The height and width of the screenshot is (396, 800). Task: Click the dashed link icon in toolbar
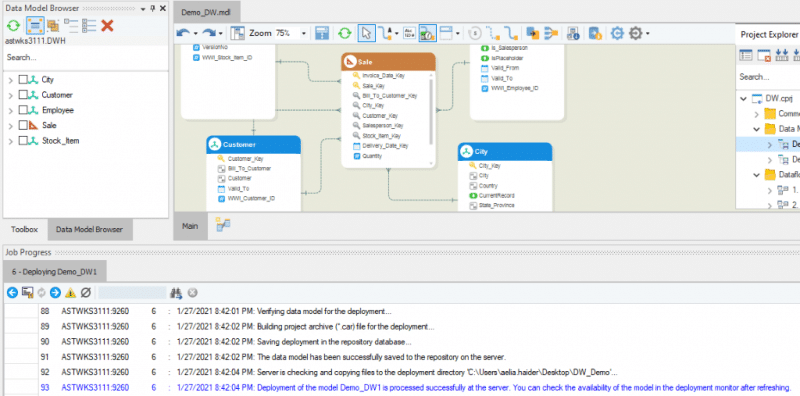(492, 33)
